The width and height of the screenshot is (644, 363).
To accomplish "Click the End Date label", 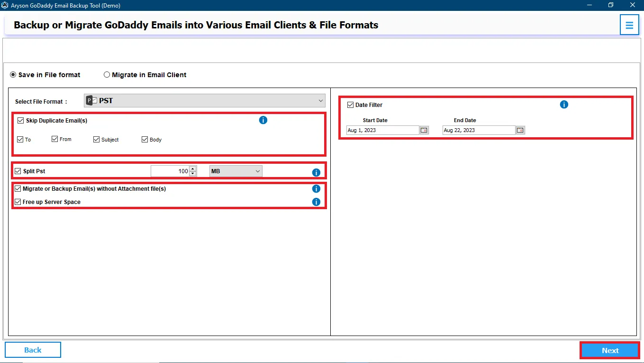I will coord(465,120).
